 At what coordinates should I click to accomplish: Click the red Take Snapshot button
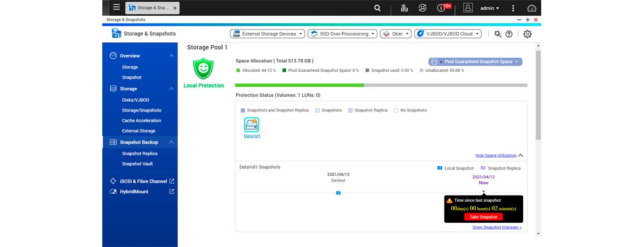click(x=483, y=217)
